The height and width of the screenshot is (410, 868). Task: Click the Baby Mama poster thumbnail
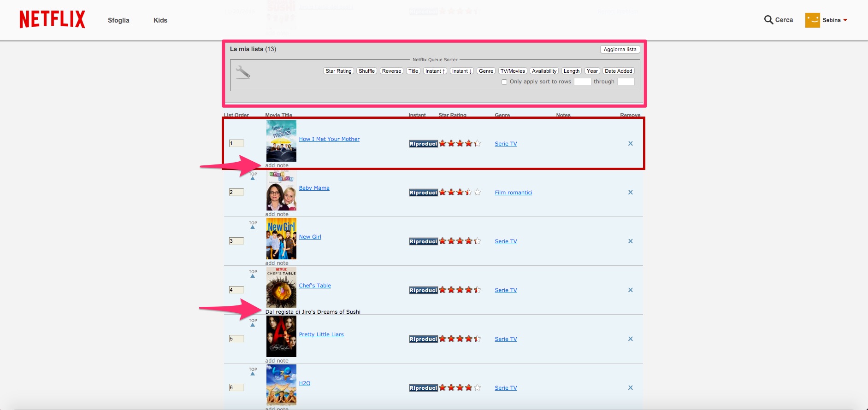coord(281,190)
